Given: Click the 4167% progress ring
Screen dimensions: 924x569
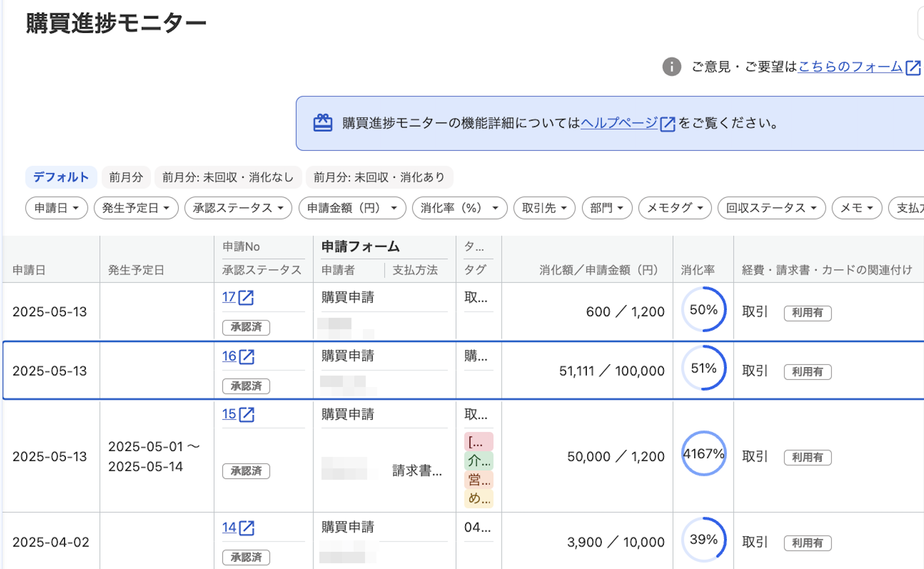Looking at the screenshot, I should pyautogui.click(x=704, y=453).
